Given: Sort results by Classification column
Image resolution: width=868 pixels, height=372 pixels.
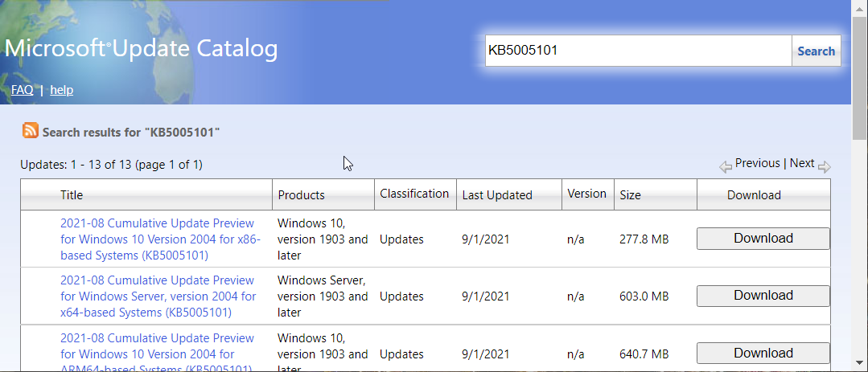Looking at the screenshot, I should [414, 194].
